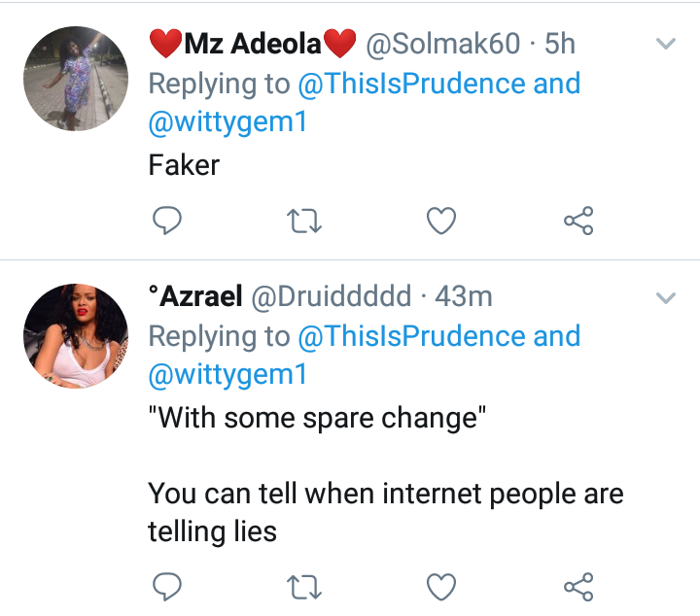Open Azrael's profile picture
Screen dimensions: 700x616
click(x=76, y=332)
